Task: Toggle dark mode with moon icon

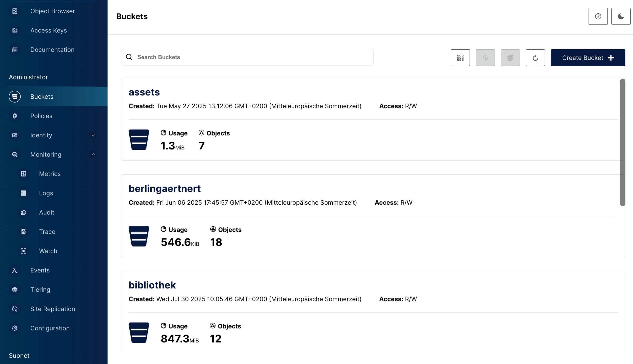Action: coord(621,16)
